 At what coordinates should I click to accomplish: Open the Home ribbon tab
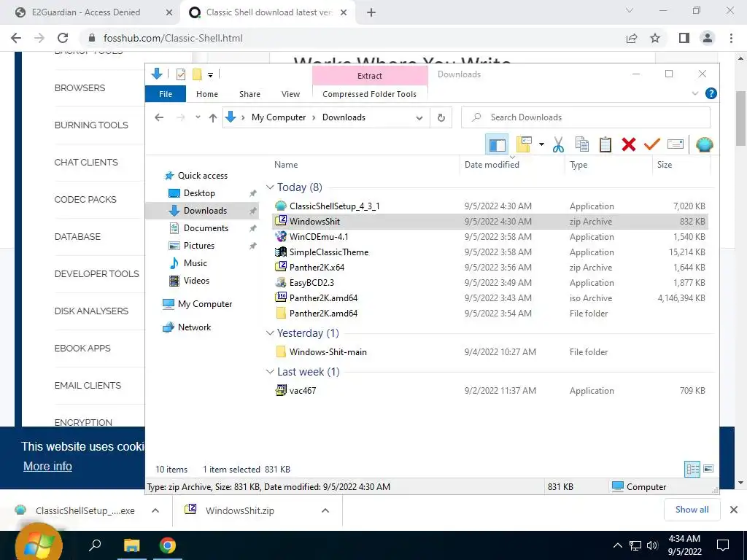pos(206,94)
